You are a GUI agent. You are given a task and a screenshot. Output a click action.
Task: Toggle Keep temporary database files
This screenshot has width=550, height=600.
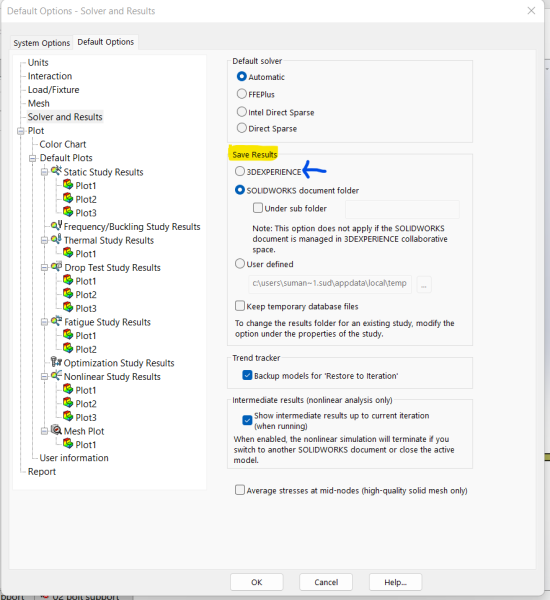[x=240, y=306]
